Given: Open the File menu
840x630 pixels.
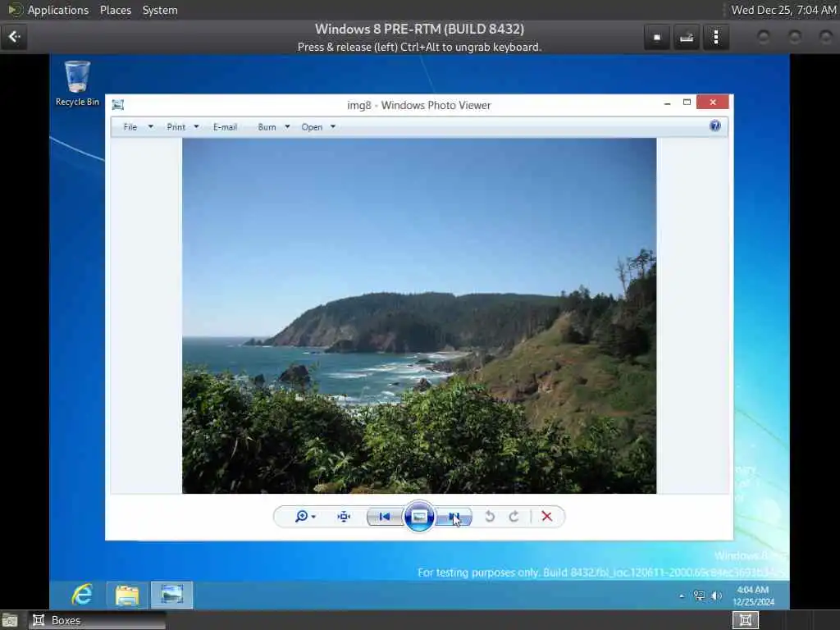Looking at the screenshot, I should pyautogui.click(x=130, y=127).
